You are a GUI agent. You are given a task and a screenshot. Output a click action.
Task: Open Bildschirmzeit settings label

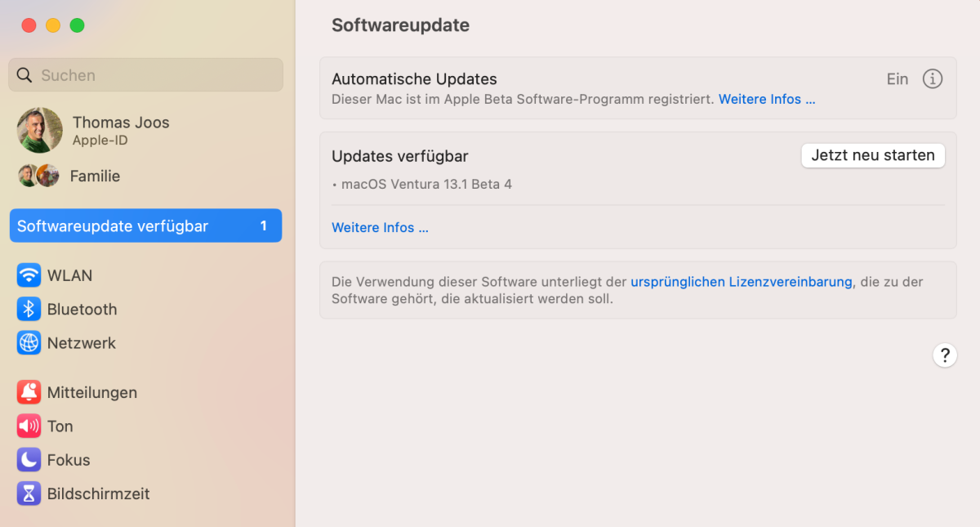tap(99, 494)
